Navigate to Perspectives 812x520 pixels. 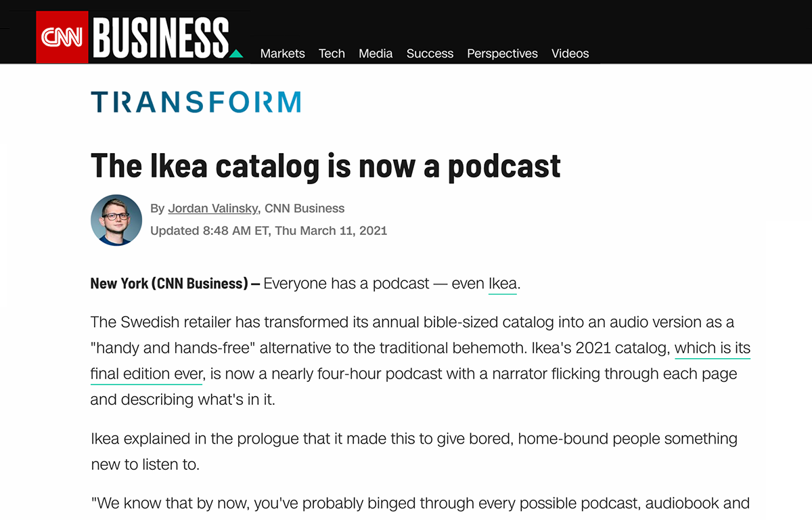coord(502,53)
